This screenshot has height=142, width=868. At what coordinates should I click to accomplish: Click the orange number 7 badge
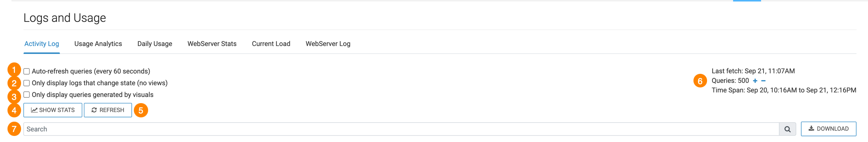(x=14, y=129)
